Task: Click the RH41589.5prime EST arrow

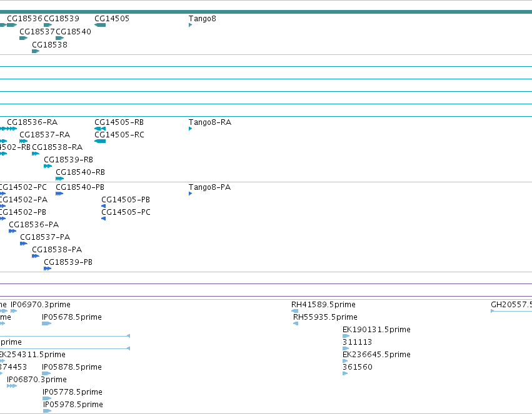Action: point(295,311)
